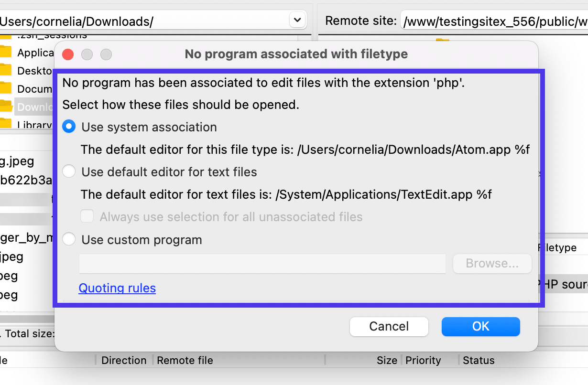Viewport: 588px width, 385px height.
Task: Click the Desktop folder icon in local tree
Action: tap(5, 70)
